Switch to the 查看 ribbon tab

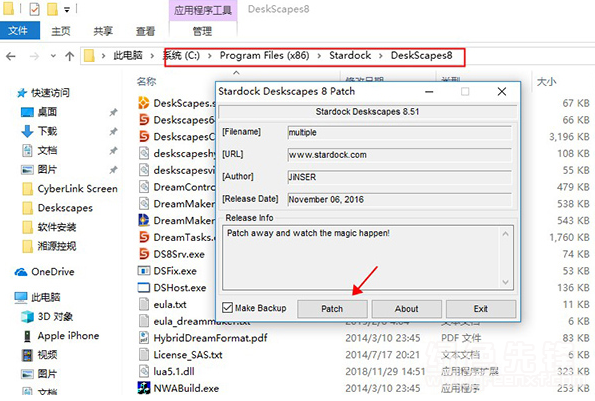pos(145,31)
